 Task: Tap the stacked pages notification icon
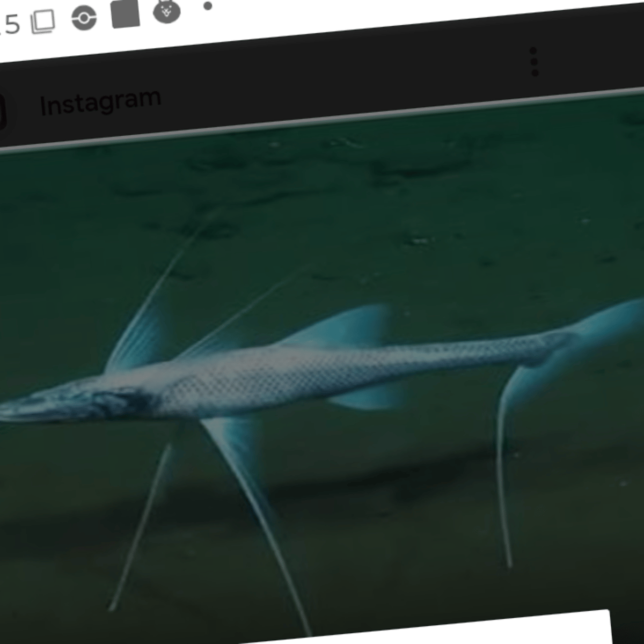click(43, 22)
